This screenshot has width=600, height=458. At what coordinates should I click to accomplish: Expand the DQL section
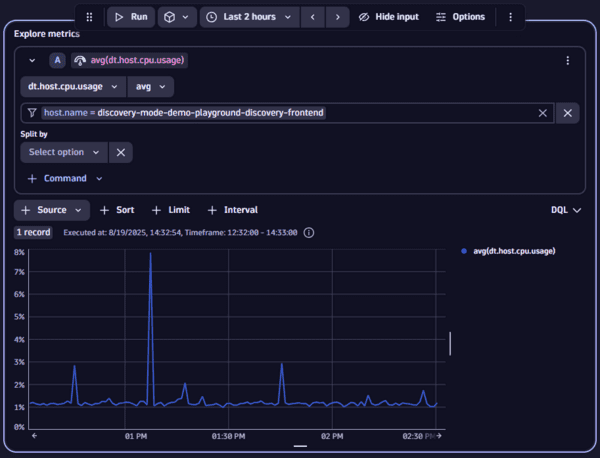[x=566, y=210]
